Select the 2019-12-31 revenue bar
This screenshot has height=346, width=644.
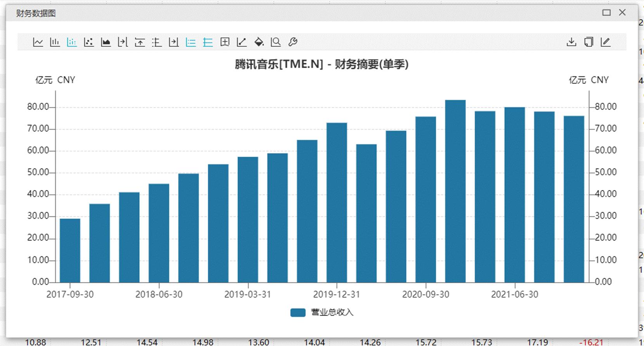(x=337, y=202)
